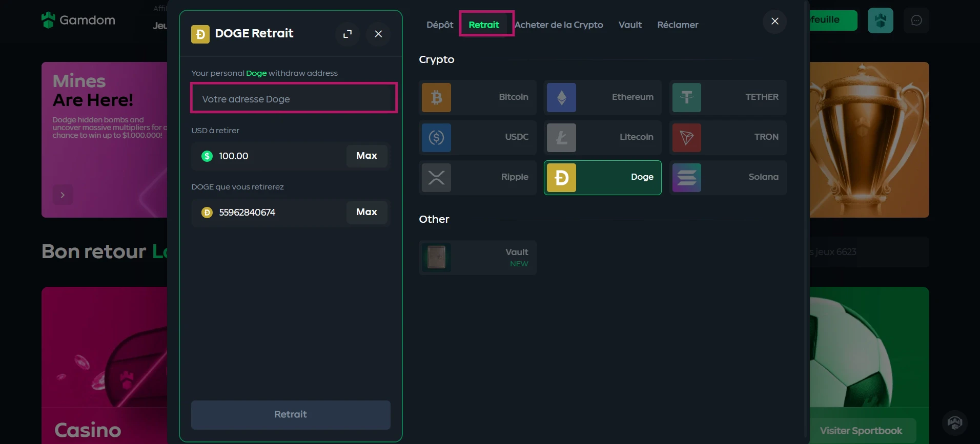Image resolution: width=980 pixels, height=444 pixels.
Task: Choose USDC as withdrawal currency
Action: pos(477,137)
